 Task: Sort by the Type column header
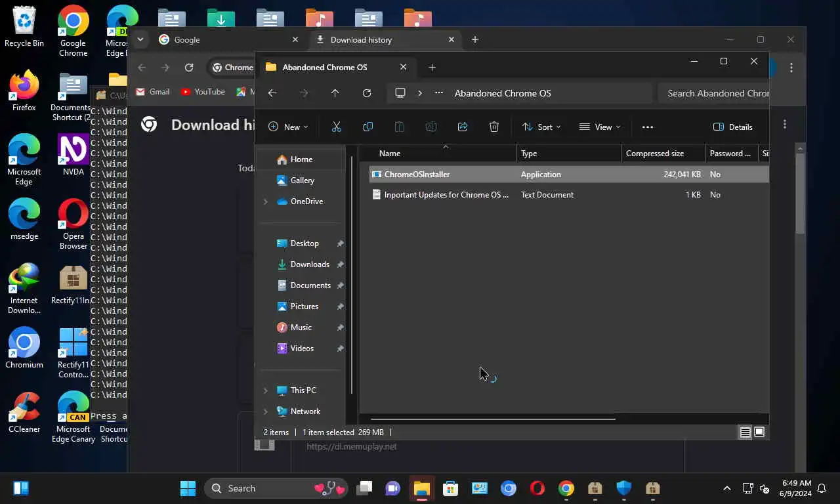(x=569, y=154)
